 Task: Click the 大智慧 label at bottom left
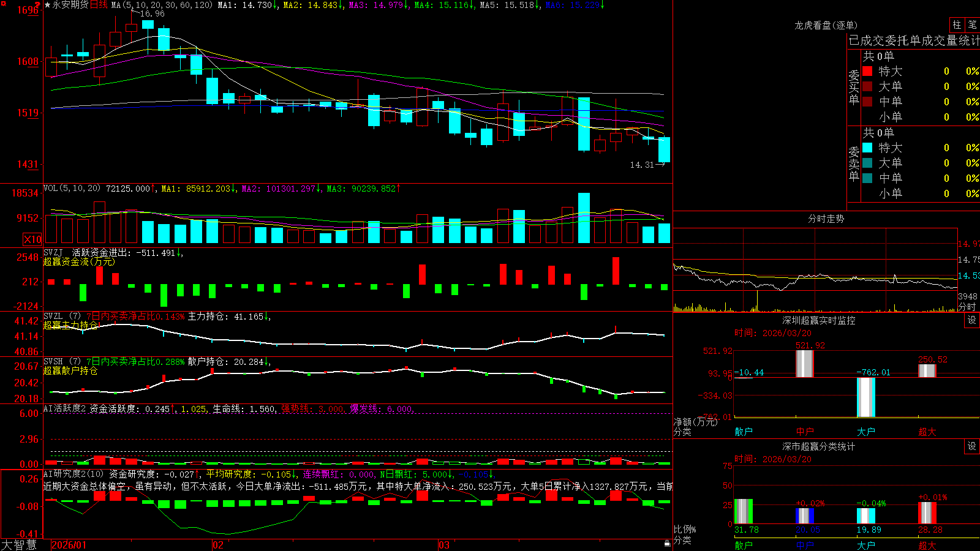[x=19, y=544]
